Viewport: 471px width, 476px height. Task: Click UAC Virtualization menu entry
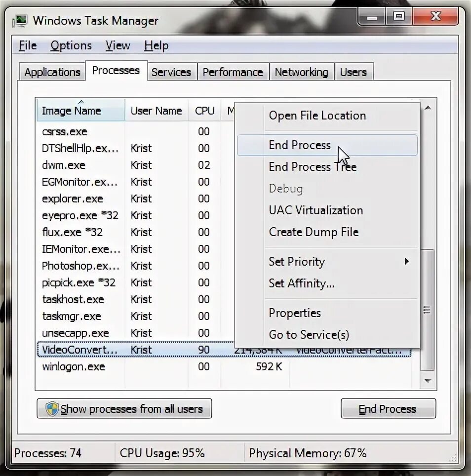(327, 210)
